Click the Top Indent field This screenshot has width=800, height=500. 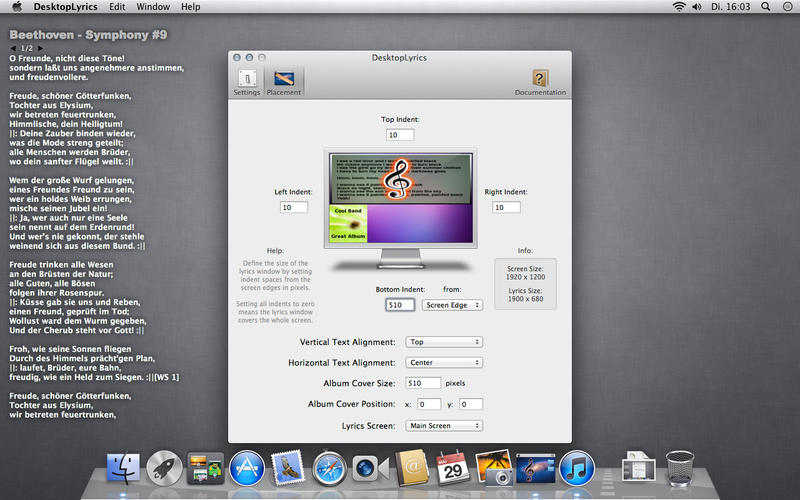tap(400, 135)
